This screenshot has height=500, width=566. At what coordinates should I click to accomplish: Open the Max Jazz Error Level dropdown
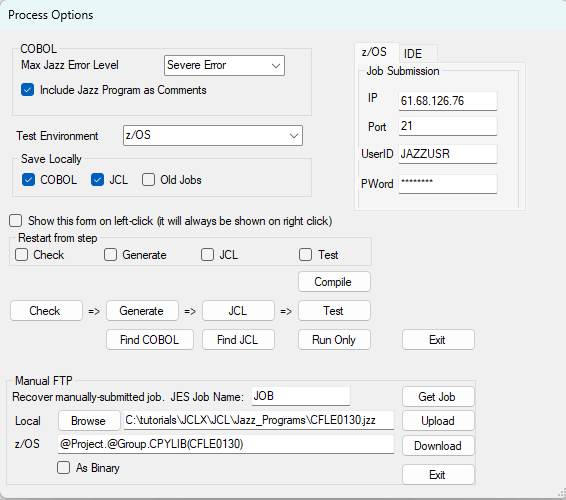[224, 65]
